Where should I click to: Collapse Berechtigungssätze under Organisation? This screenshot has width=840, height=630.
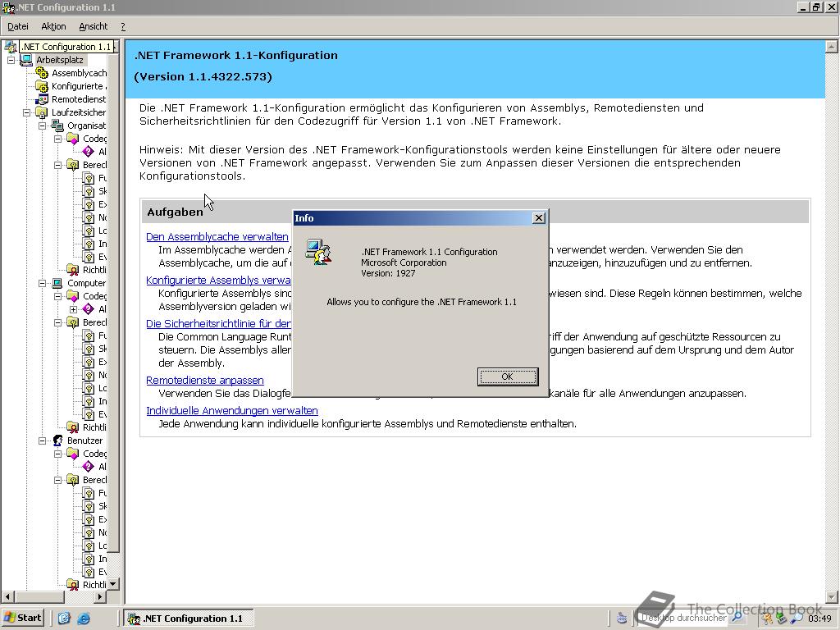[x=57, y=165]
